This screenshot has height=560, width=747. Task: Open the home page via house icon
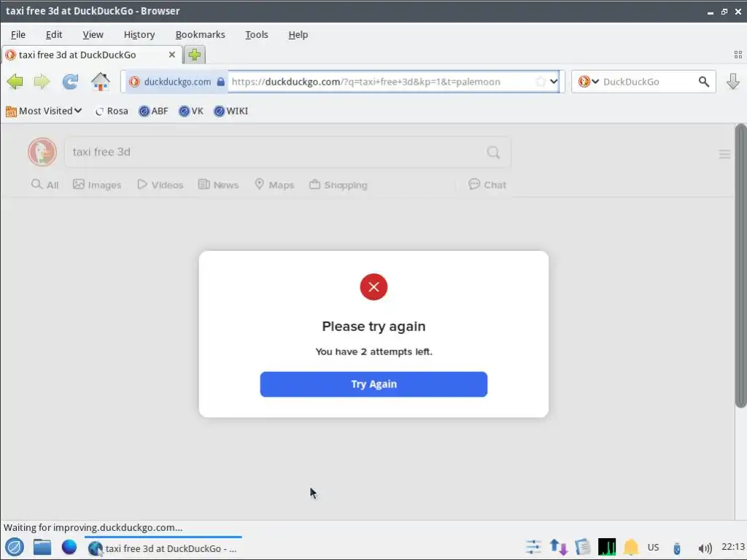click(x=100, y=82)
